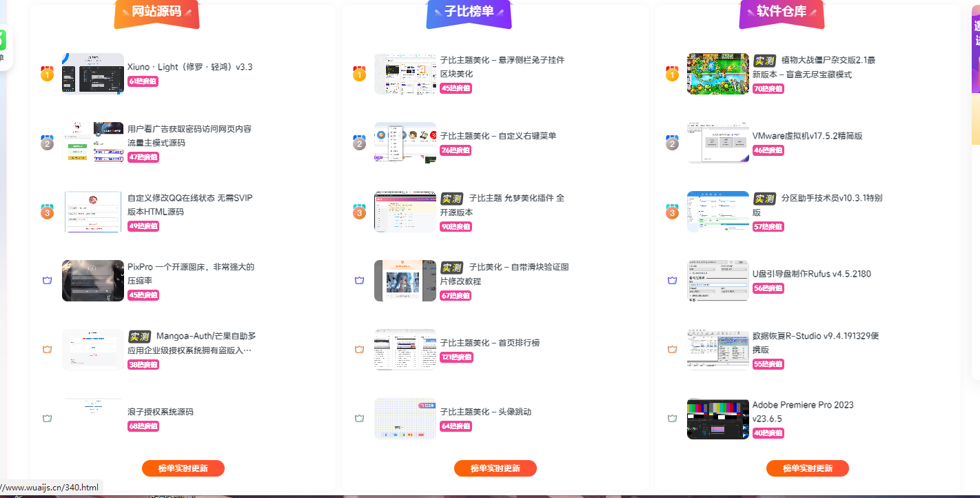Open 子比主题美化 首页排行榜 link
This screenshot has width=980, height=498.
(x=490, y=343)
